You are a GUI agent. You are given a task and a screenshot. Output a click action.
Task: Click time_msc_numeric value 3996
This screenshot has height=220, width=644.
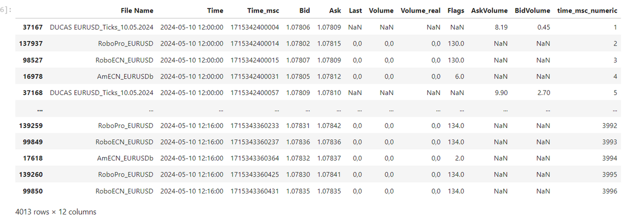pyautogui.click(x=610, y=191)
